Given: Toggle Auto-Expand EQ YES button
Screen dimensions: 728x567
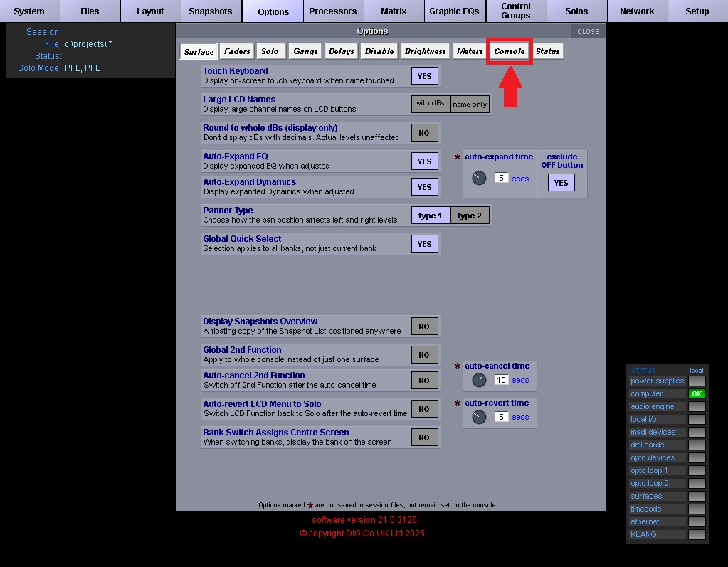Looking at the screenshot, I should coord(424,161).
